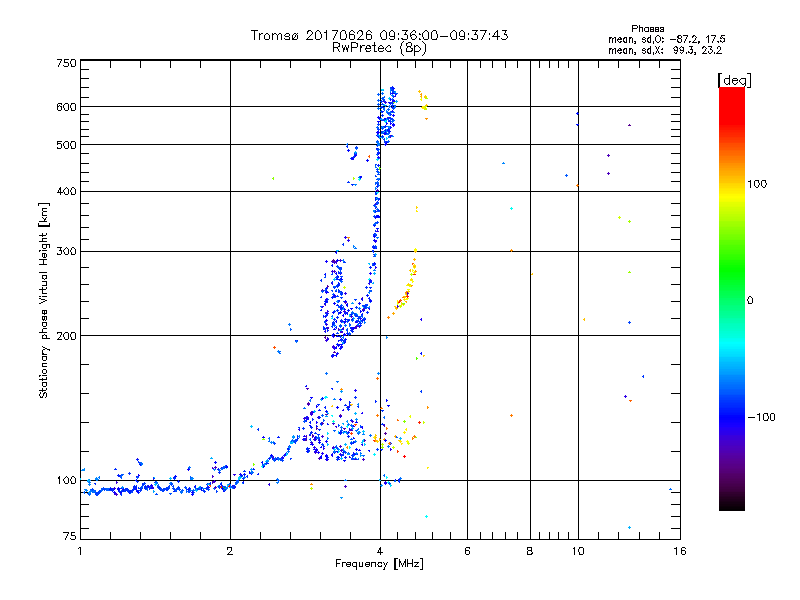
Task: Click the '[deg]' colorbar unit label
Action: (734, 80)
